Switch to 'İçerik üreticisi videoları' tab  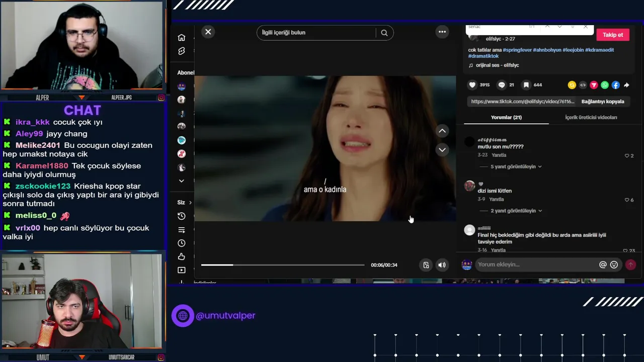point(591,117)
